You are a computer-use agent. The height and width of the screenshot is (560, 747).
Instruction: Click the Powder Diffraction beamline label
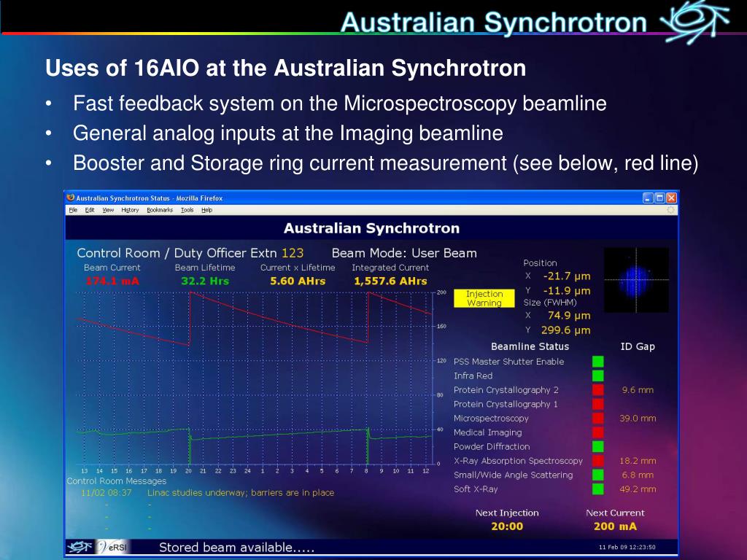[492, 447]
